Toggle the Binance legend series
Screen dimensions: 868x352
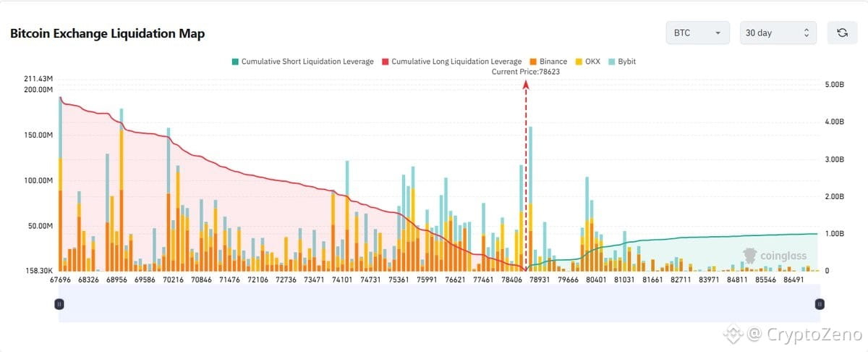(x=548, y=62)
